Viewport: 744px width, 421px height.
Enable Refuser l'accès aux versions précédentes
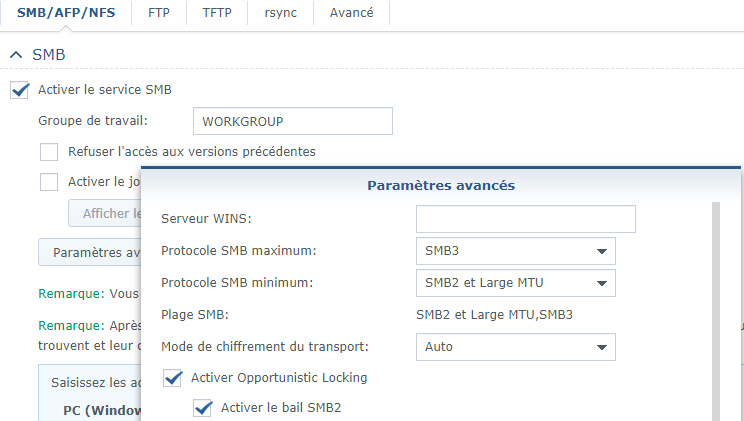(x=49, y=152)
